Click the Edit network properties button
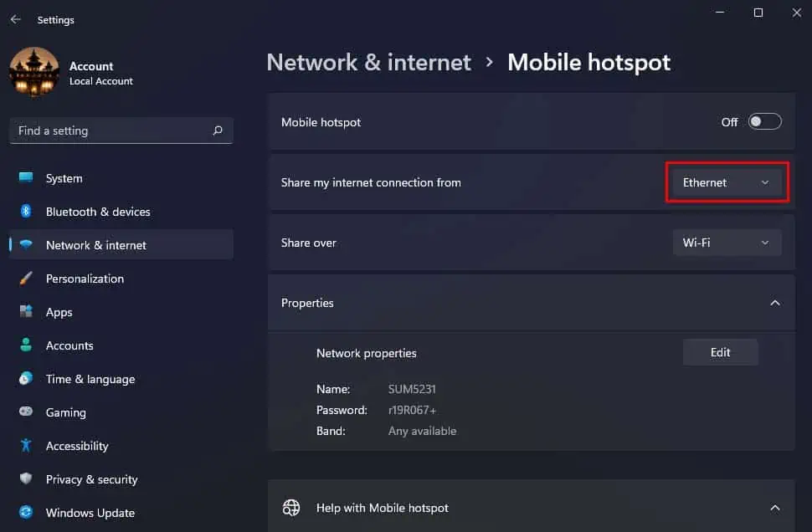This screenshot has height=532, width=812. click(720, 352)
